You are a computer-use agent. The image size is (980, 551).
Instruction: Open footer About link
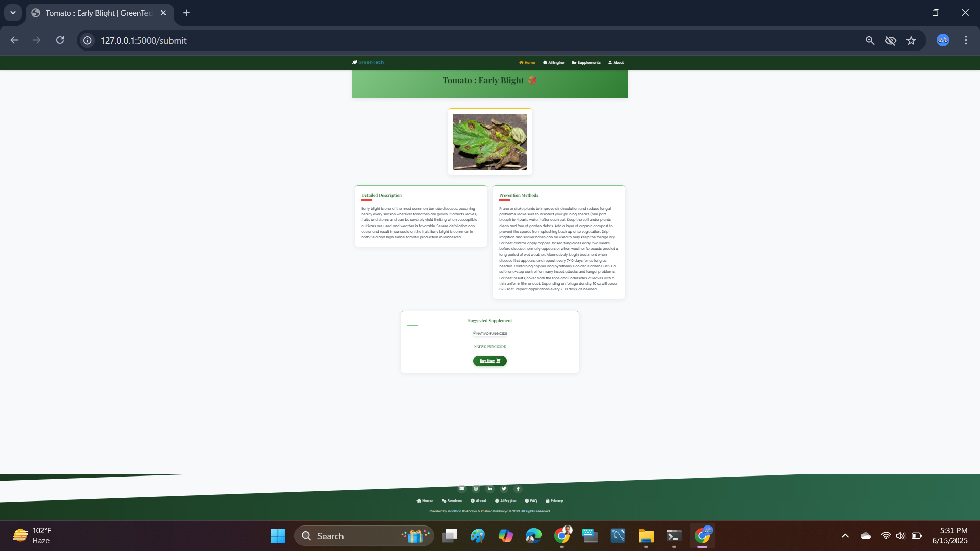(479, 501)
